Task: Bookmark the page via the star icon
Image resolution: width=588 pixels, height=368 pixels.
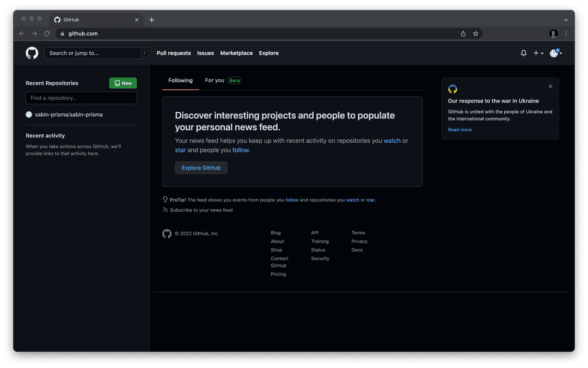Action: 476,33
